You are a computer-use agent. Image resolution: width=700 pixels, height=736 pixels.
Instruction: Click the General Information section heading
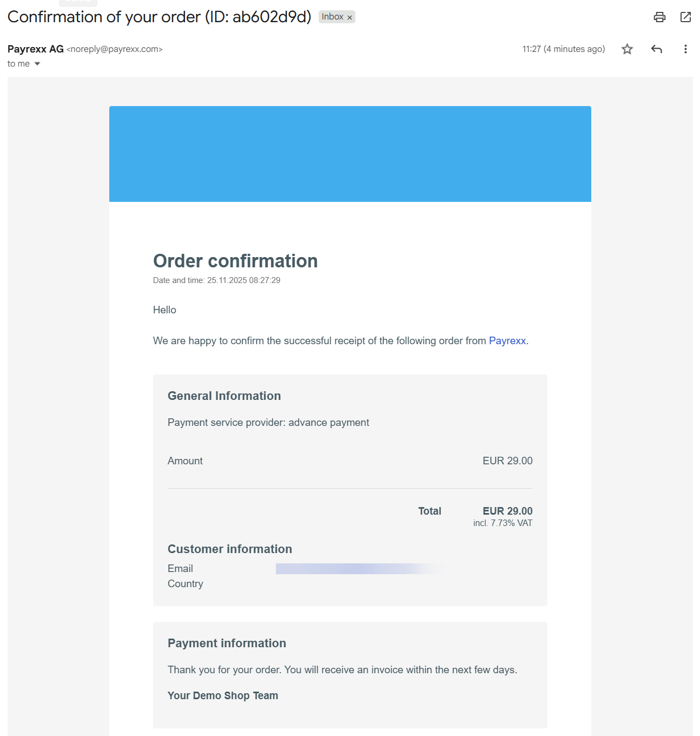[224, 396]
